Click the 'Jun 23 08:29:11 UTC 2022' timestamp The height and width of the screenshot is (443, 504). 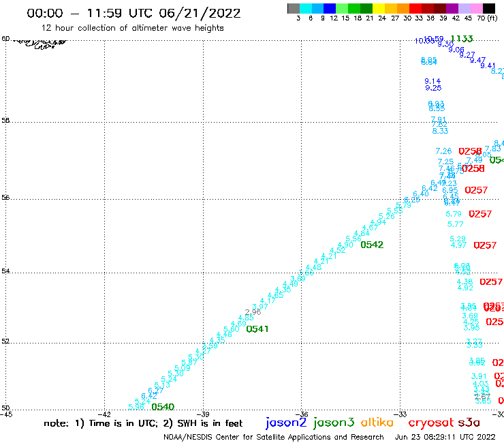pos(445,437)
